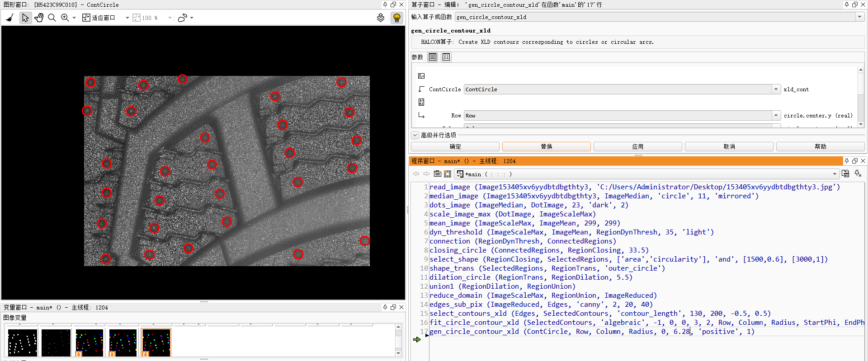The height and width of the screenshot is (361, 868).
Task: Pin the program window panel
Action: click(x=847, y=161)
